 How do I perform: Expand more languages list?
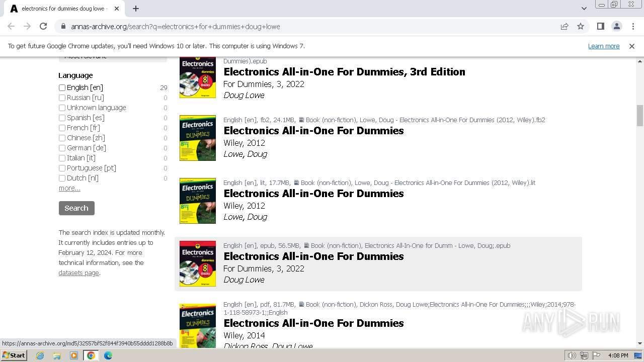tap(69, 188)
